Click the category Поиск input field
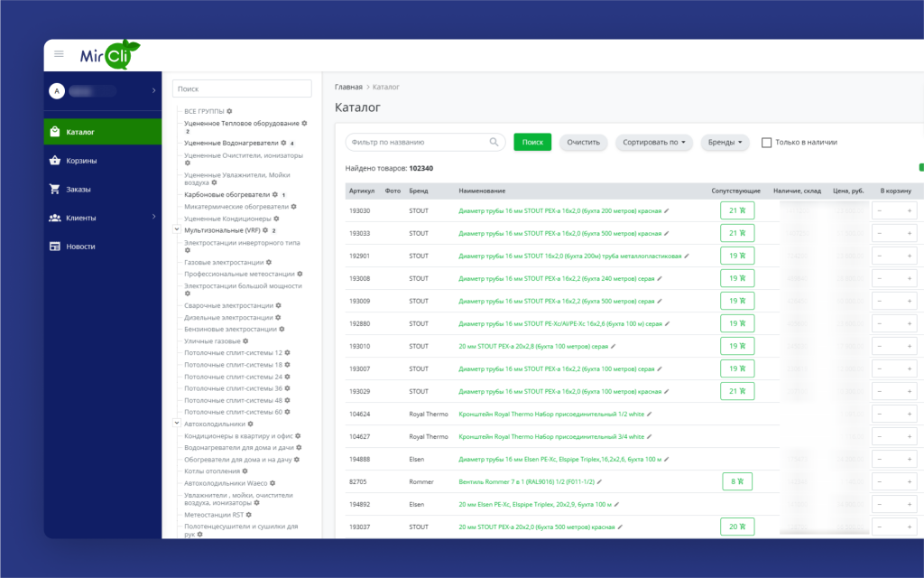 click(242, 89)
